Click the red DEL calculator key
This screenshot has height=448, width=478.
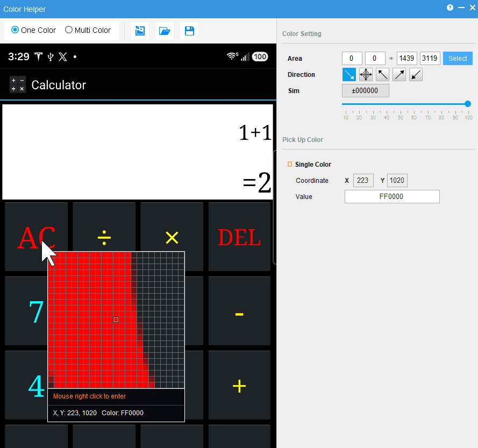click(239, 237)
